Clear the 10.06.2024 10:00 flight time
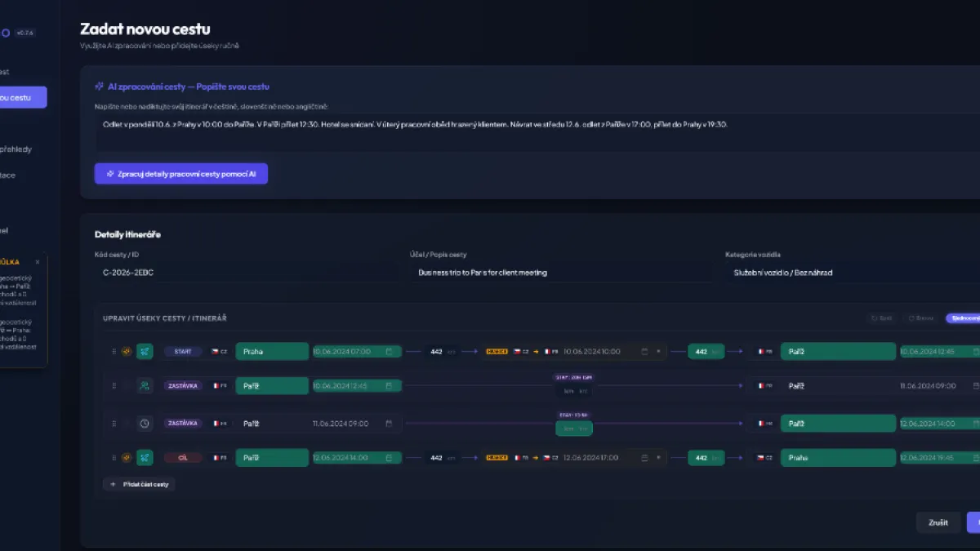 coord(658,352)
